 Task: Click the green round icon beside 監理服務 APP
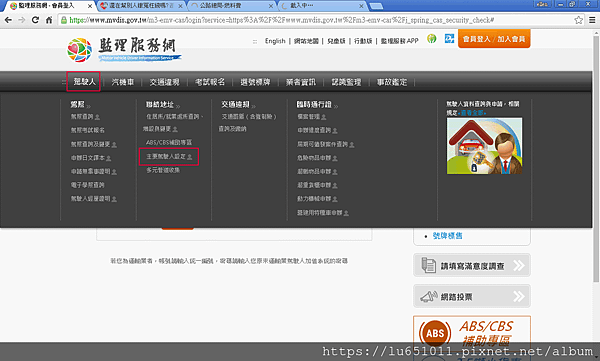432,39
